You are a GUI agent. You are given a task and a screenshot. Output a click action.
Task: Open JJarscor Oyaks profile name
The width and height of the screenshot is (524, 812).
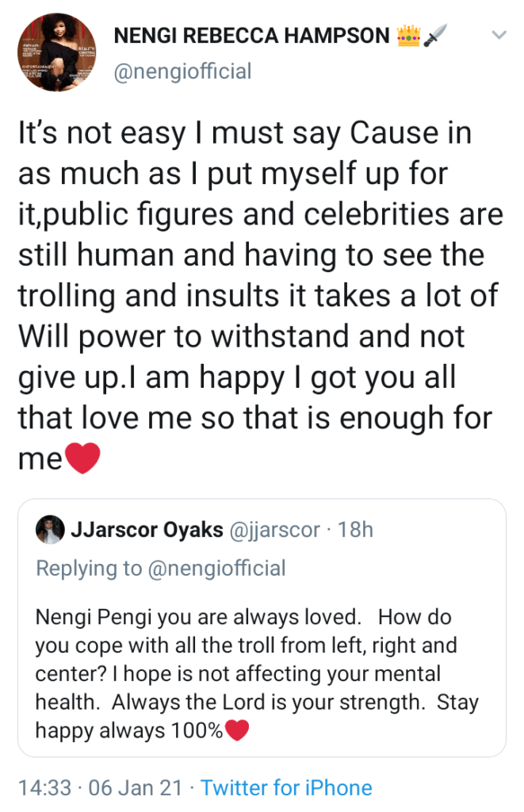click(147, 530)
